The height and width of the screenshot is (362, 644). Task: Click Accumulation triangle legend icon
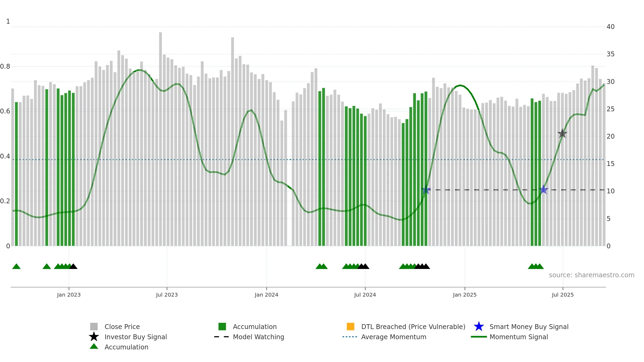click(94, 346)
